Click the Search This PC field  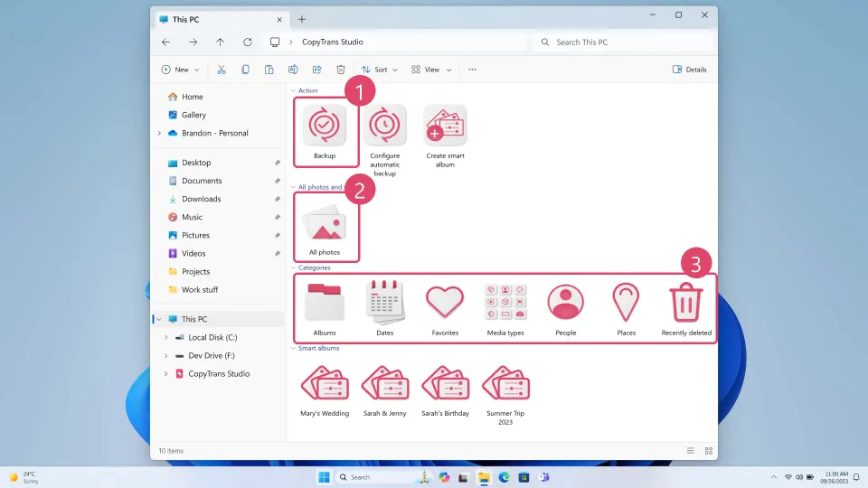tap(623, 42)
